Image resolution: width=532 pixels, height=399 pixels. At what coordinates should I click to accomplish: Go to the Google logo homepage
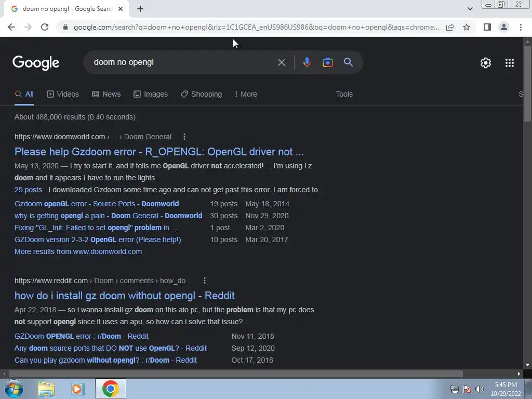coord(36,63)
